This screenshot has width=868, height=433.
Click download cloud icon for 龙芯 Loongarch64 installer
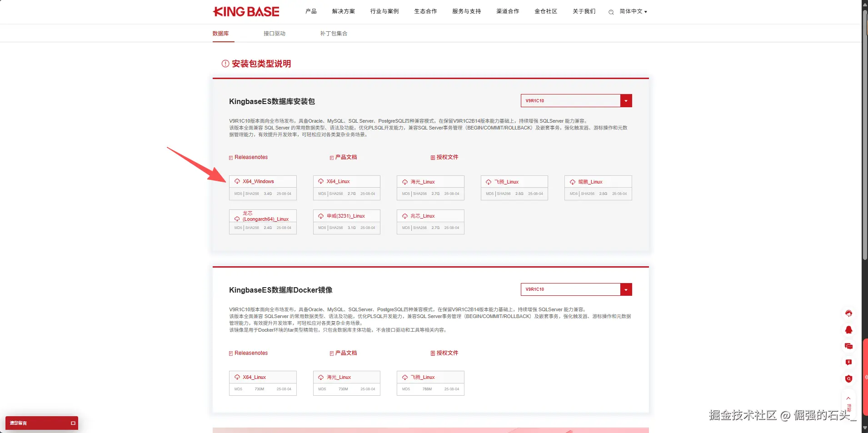[237, 219]
